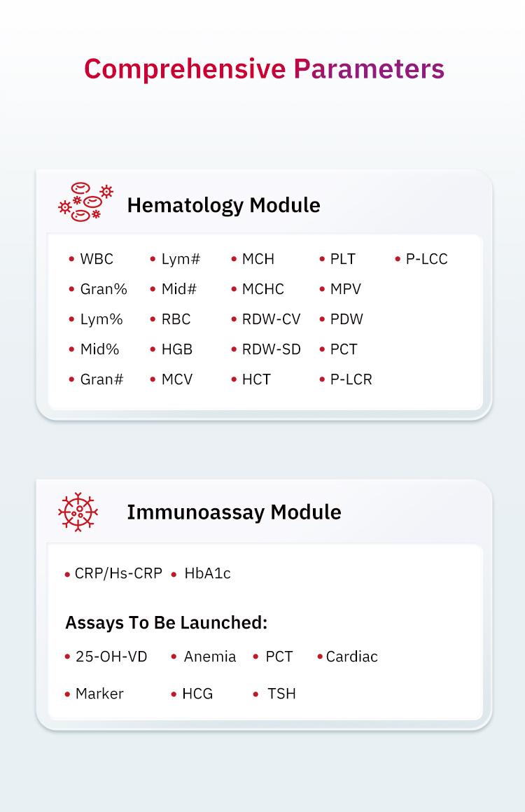This screenshot has width=525, height=812.
Task: Click the Comprehensive Parameters title
Action: tap(264, 69)
